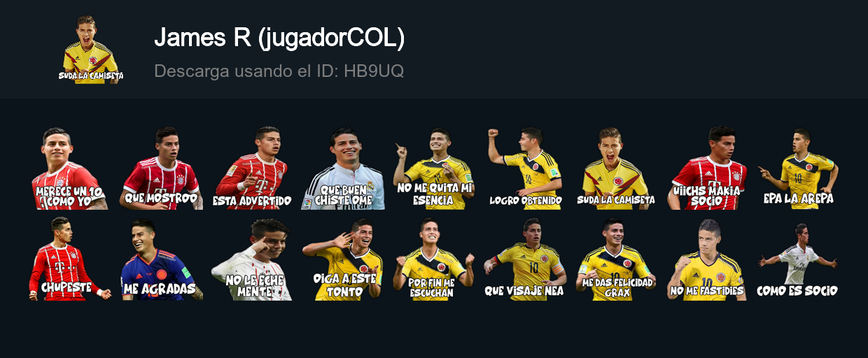
Task: Choose the 'Que visaje nea' sticker
Action: click(x=525, y=259)
